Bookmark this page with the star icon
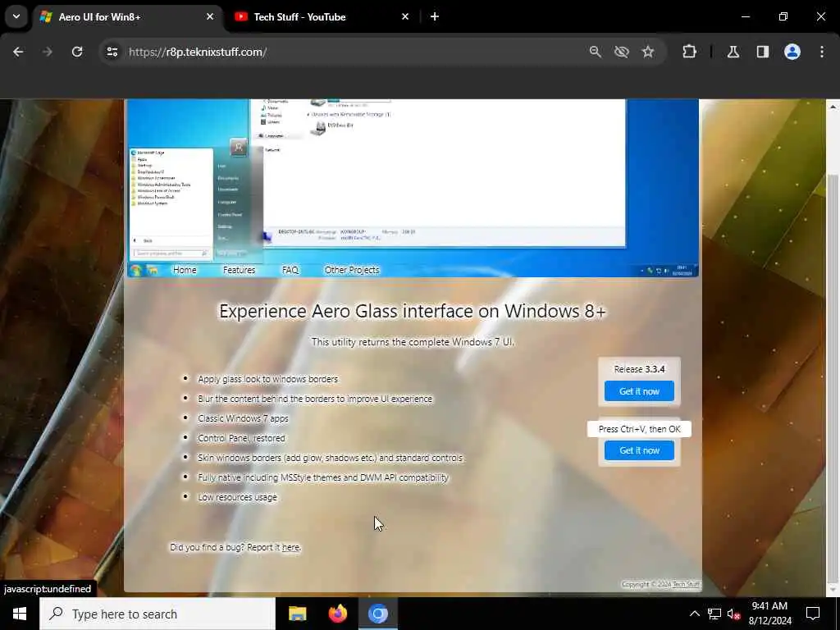The image size is (840, 630). (x=648, y=52)
